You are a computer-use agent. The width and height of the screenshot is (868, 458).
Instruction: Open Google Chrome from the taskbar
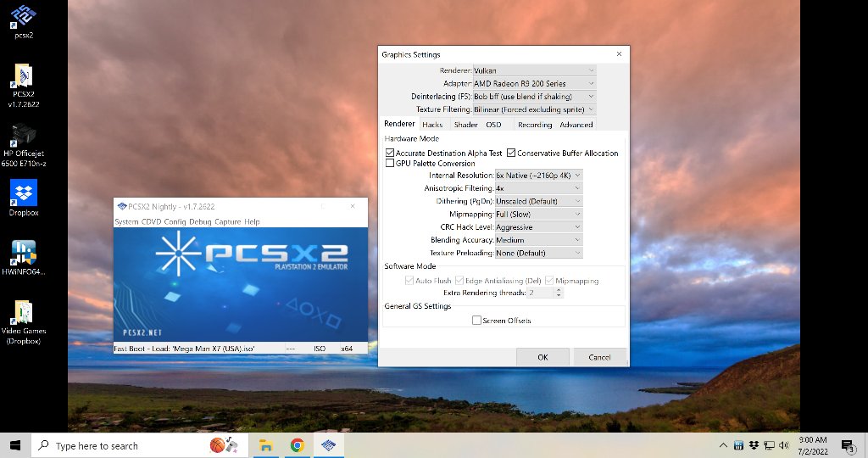click(x=298, y=445)
